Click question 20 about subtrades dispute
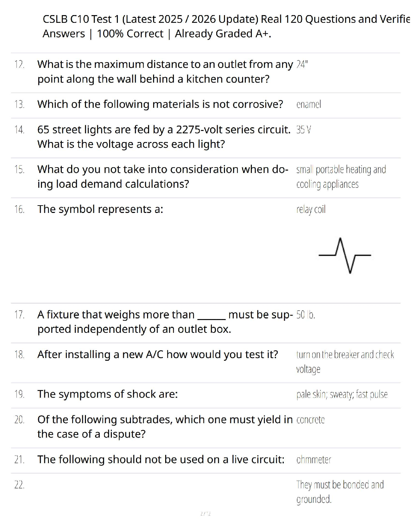Viewport: 411px width, 532px height. click(165, 427)
